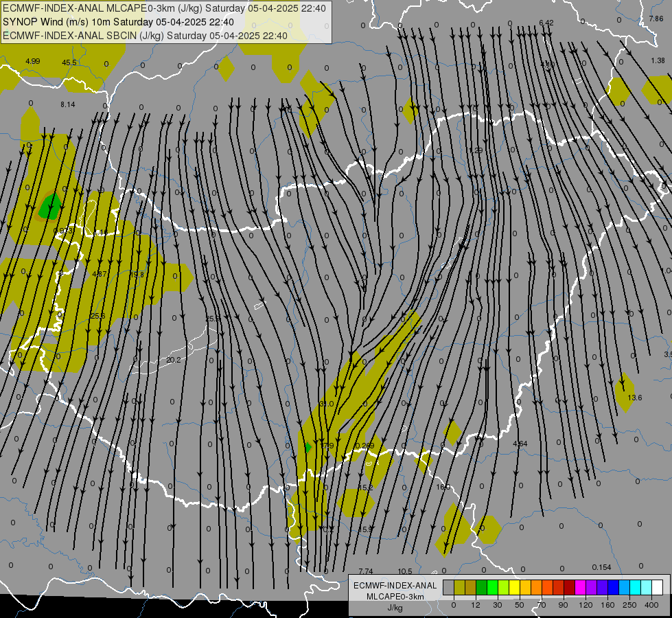Select the dark red legend swatch
Image resolution: width=672 pixels, height=618 pixels.
tap(569, 587)
